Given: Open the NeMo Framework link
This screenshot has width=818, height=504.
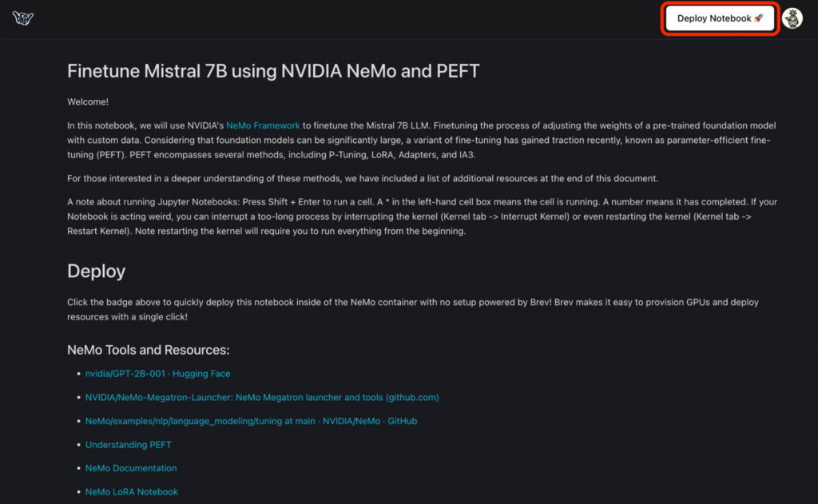Looking at the screenshot, I should click(x=263, y=125).
